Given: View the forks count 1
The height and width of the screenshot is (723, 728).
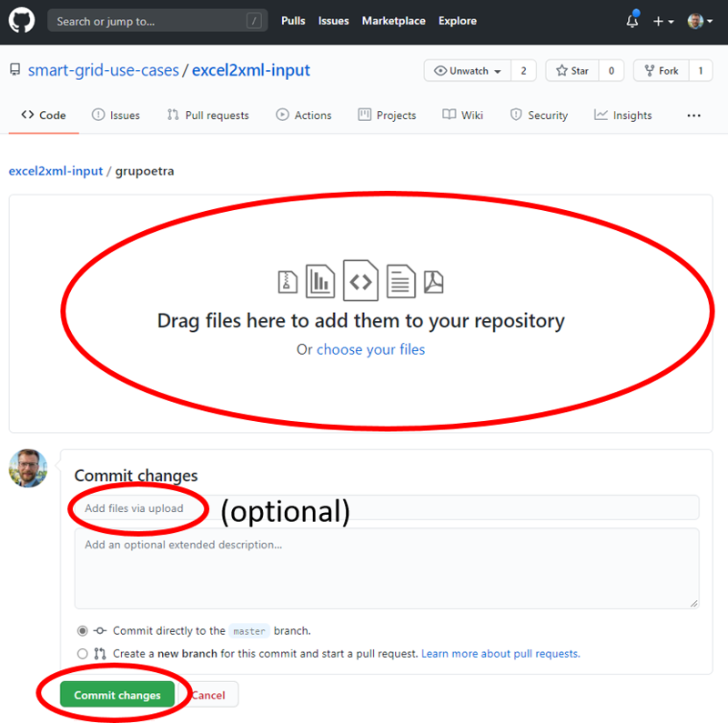Looking at the screenshot, I should click(x=701, y=71).
